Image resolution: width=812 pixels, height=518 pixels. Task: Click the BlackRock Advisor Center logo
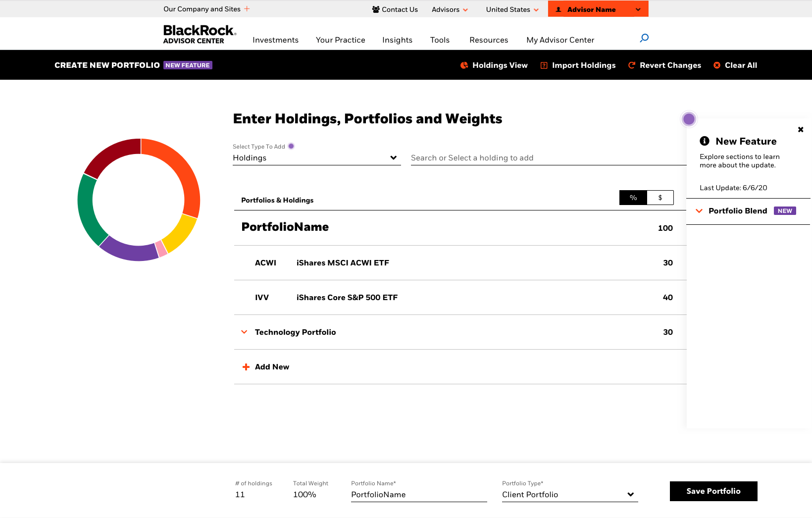pyautogui.click(x=200, y=34)
